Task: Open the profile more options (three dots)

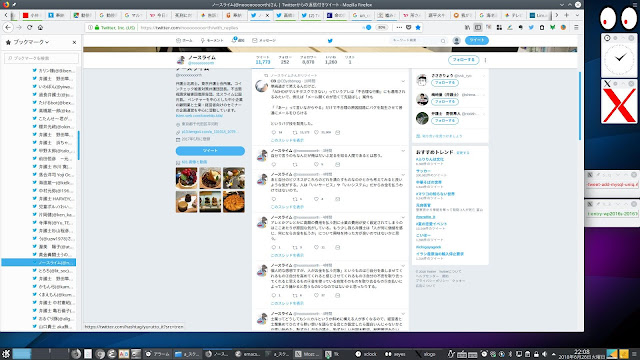Action: click(485, 60)
